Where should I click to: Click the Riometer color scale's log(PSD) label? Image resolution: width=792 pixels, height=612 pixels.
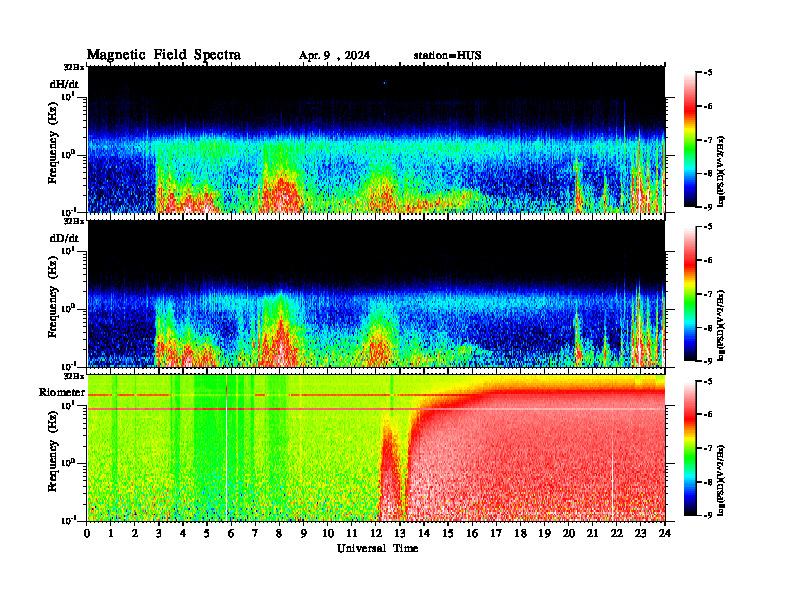[722, 479]
